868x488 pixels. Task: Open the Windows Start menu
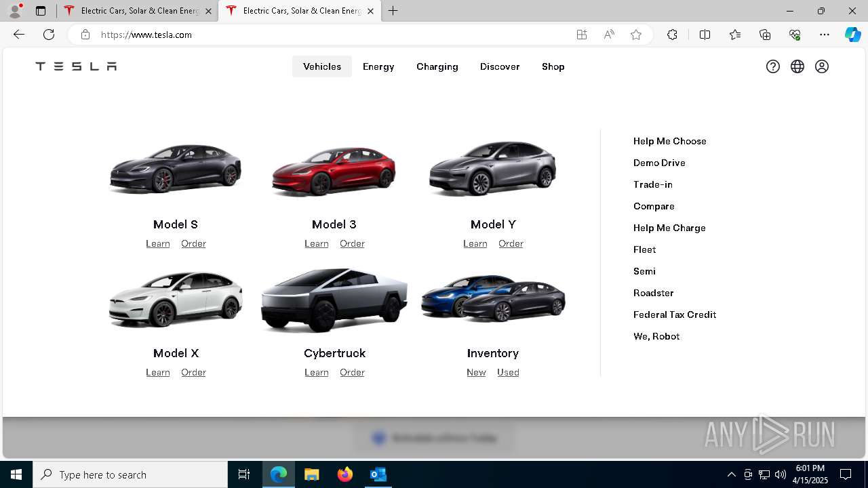point(16,474)
